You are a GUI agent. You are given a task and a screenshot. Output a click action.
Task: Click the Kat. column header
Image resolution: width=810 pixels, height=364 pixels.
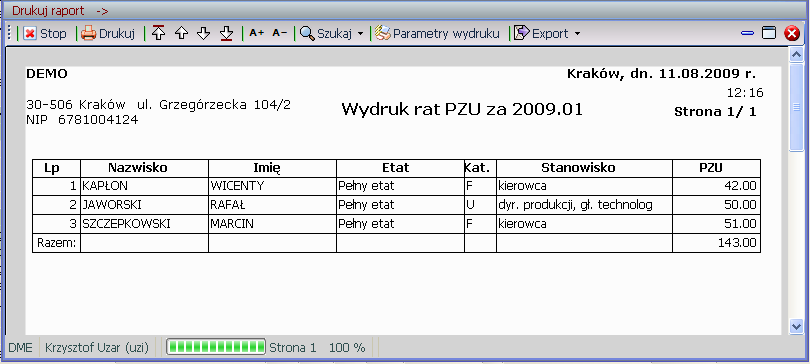click(x=480, y=168)
